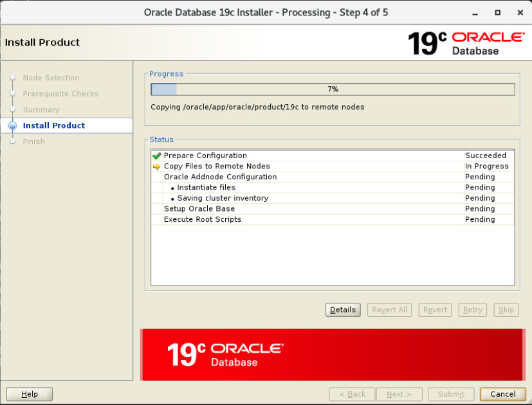
Task: Click the window title bar text
Action: click(x=266, y=13)
